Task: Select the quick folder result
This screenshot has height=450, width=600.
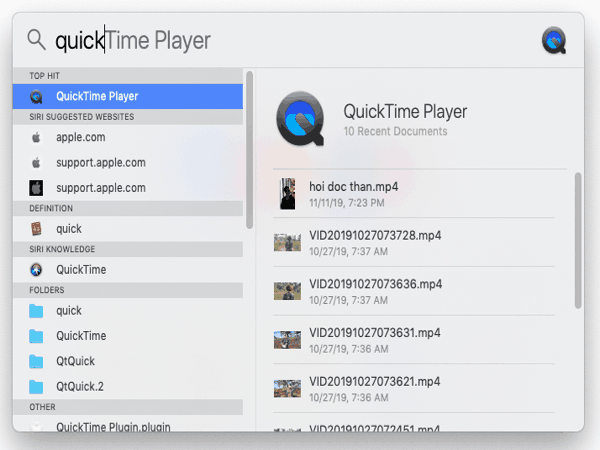Action: coord(128,311)
